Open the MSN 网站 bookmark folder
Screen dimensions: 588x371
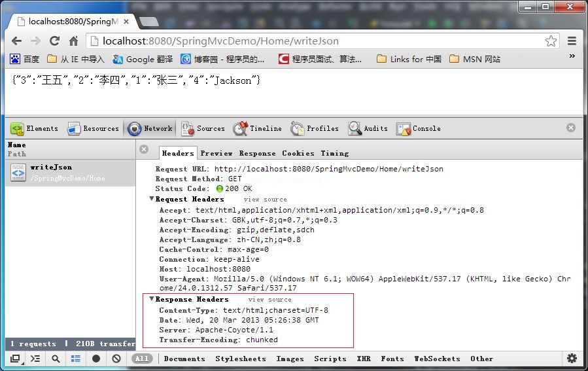point(475,59)
